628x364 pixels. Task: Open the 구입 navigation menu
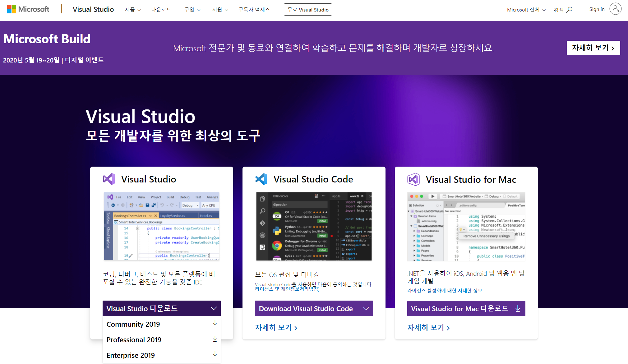pos(192,10)
